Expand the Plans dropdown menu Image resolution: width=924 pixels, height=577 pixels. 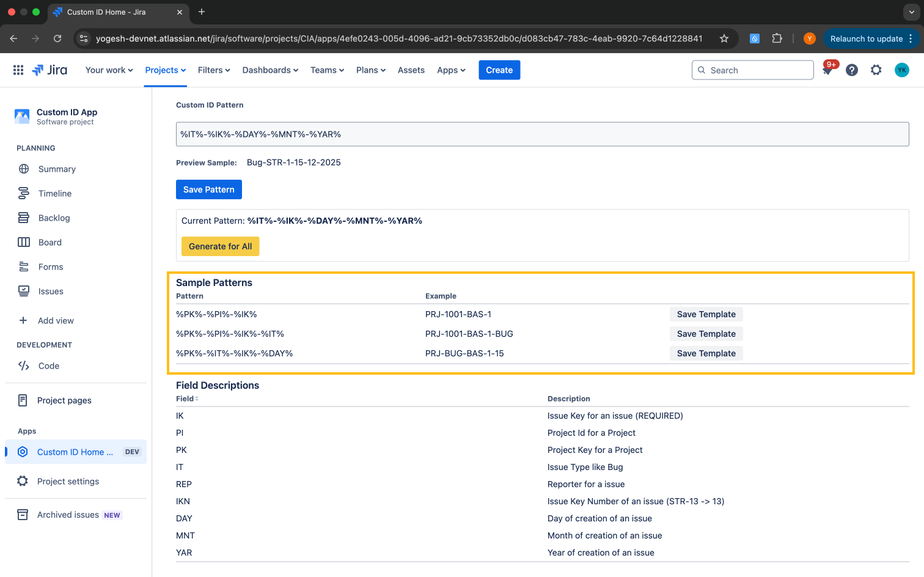point(371,70)
